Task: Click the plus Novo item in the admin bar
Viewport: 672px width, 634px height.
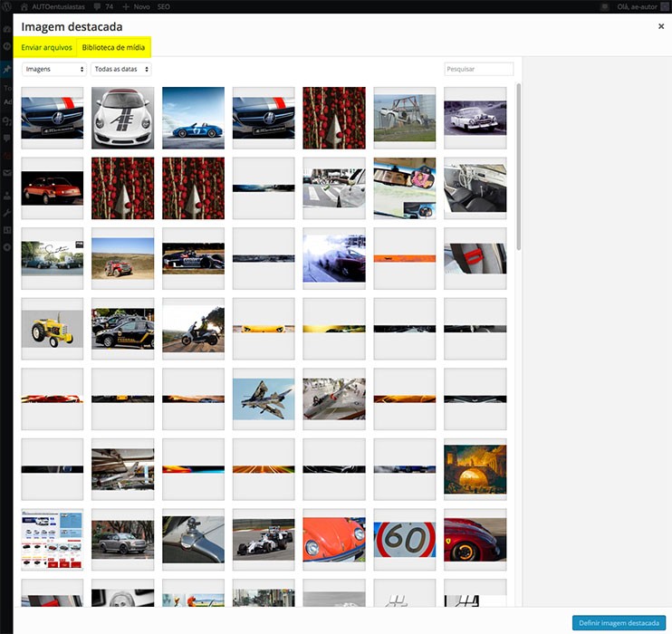Action: [136, 5]
